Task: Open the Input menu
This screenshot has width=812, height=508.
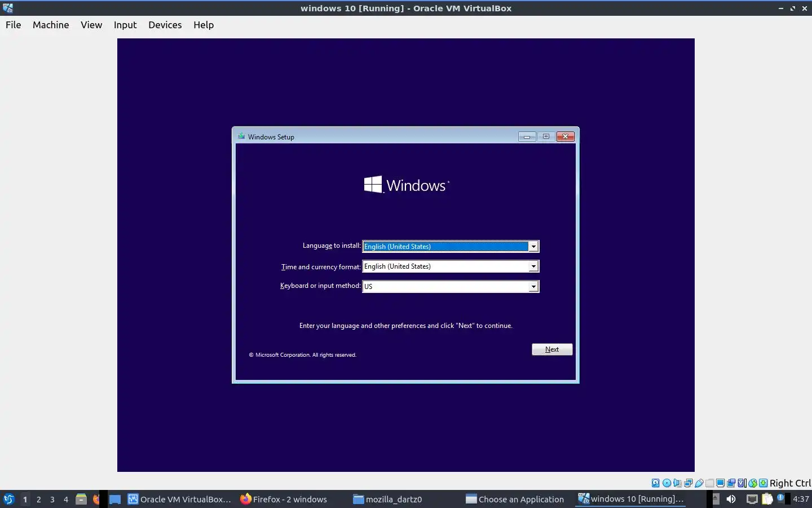Action: tap(125, 25)
